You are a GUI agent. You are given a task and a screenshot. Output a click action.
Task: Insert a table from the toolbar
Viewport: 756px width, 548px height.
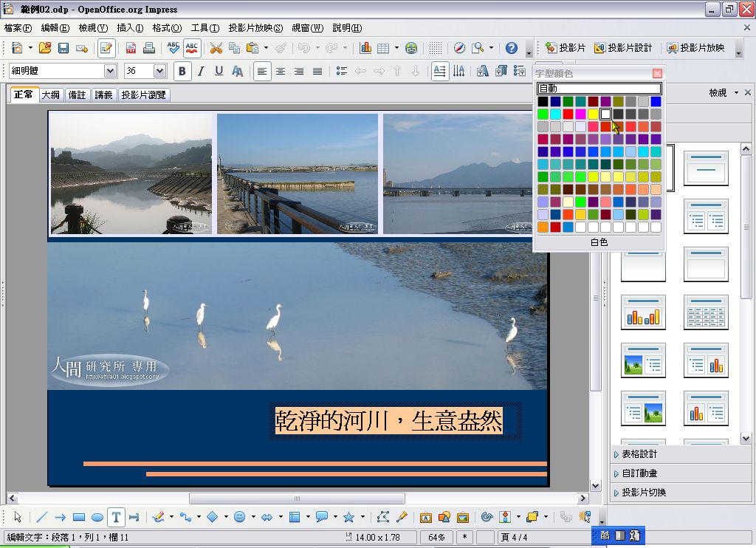tap(383, 48)
